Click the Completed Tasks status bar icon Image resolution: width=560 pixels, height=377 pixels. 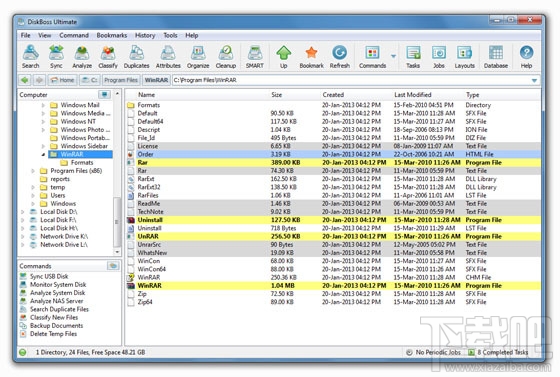click(471, 352)
